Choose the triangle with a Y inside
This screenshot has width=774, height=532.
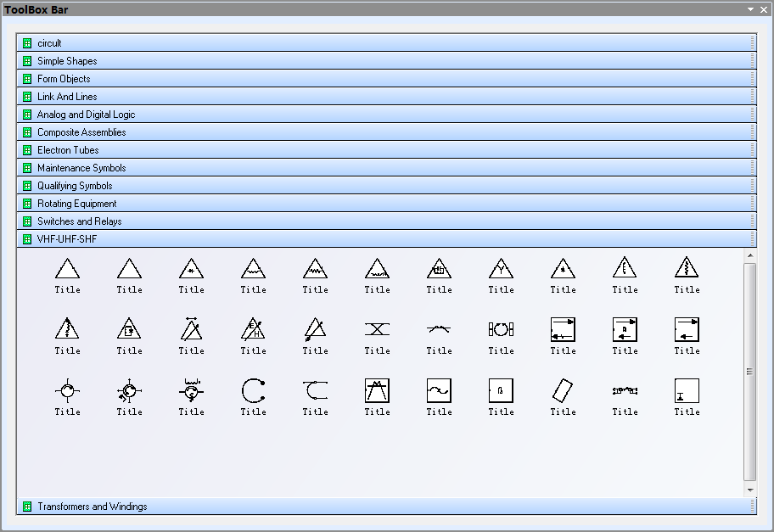click(x=501, y=269)
